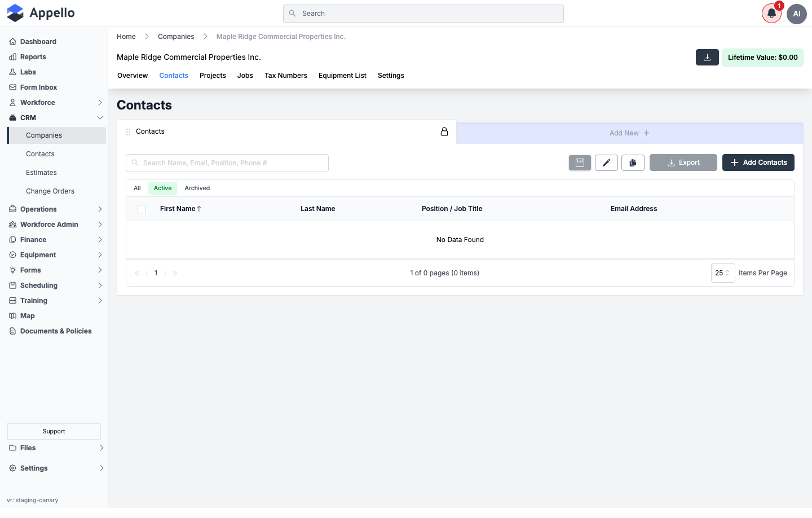Click the Add Contacts button
The image size is (812, 518).
pos(758,163)
